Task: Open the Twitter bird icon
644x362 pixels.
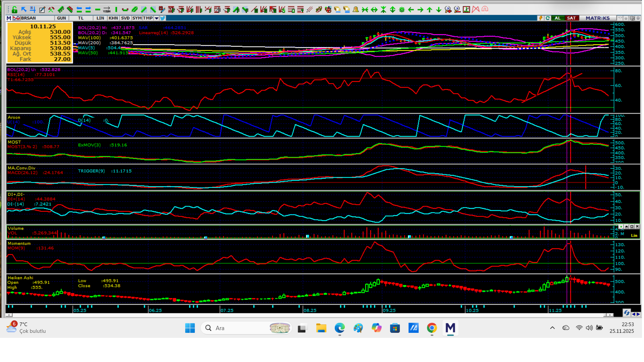Action: [x=163, y=18]
